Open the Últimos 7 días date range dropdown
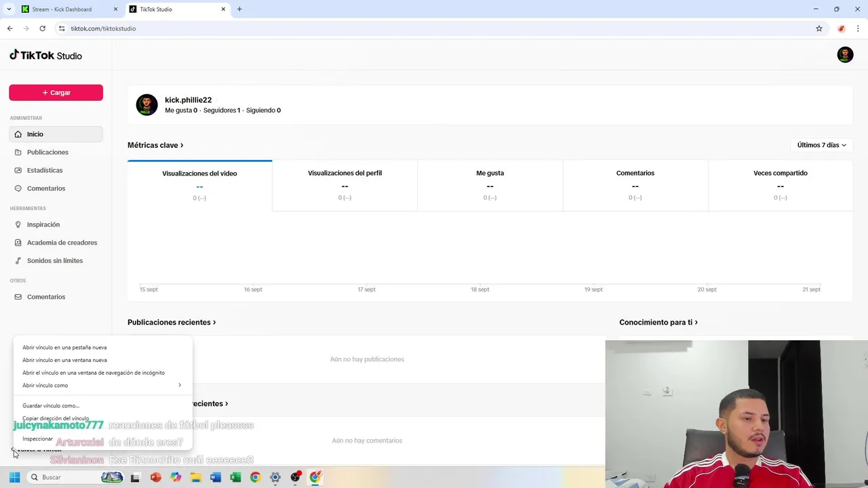Image resolution: width=868 pixels, height=488 pixels. click(821, 145)
